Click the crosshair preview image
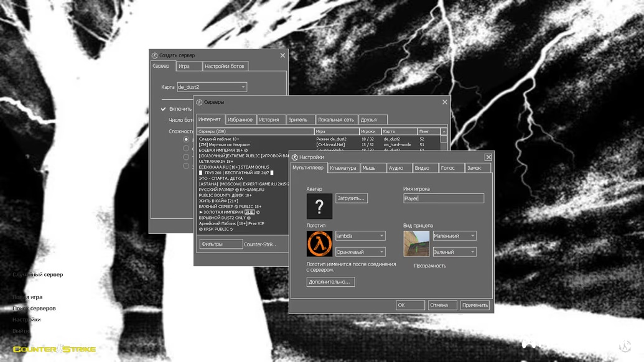Screen dimensions: 644x362 416,244
